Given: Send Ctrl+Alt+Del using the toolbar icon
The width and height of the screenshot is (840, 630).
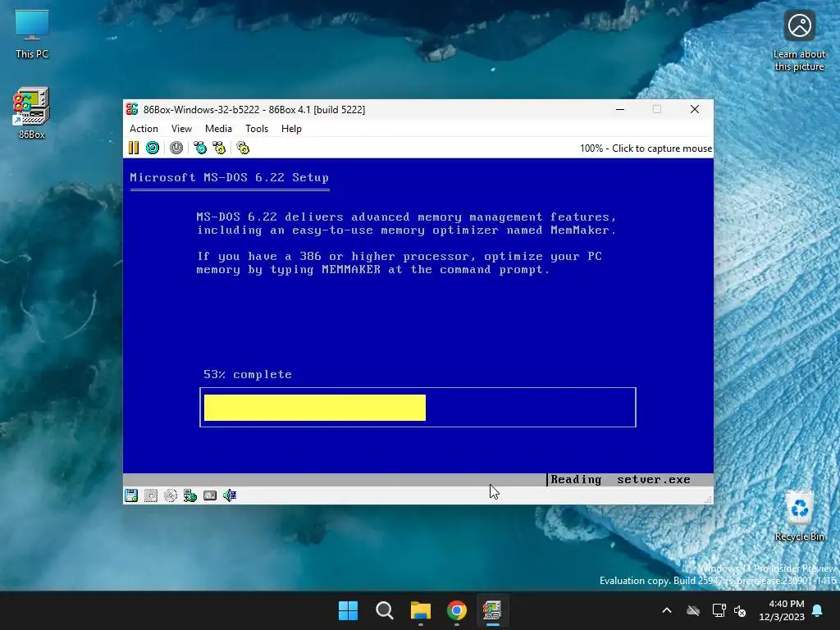Looking at the screenshot, I should (x=200, y=148).
